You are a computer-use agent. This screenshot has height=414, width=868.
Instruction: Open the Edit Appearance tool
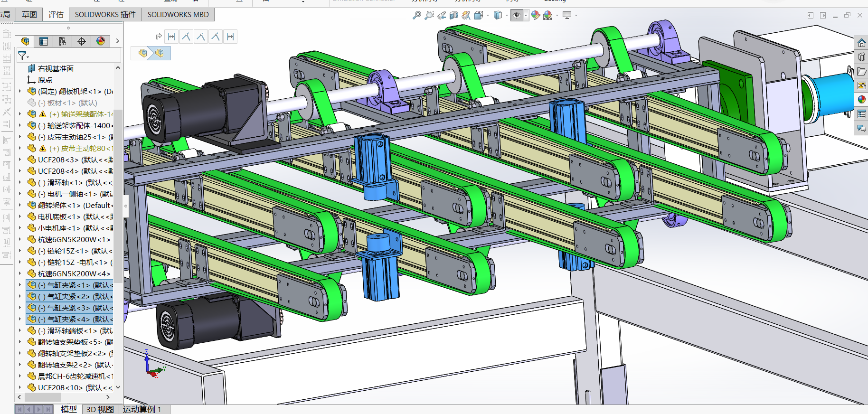pyautogui.click(x=536, y=15)
